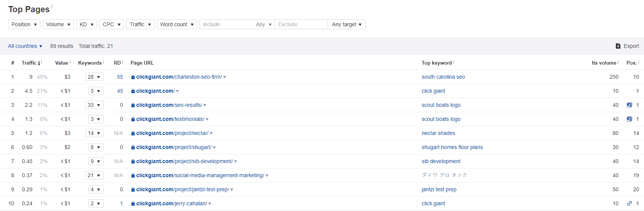Open URL menu arrow for charleston-seo-firm
The width and height of the screenshot is (644, 211).
(x=225, y=77)
